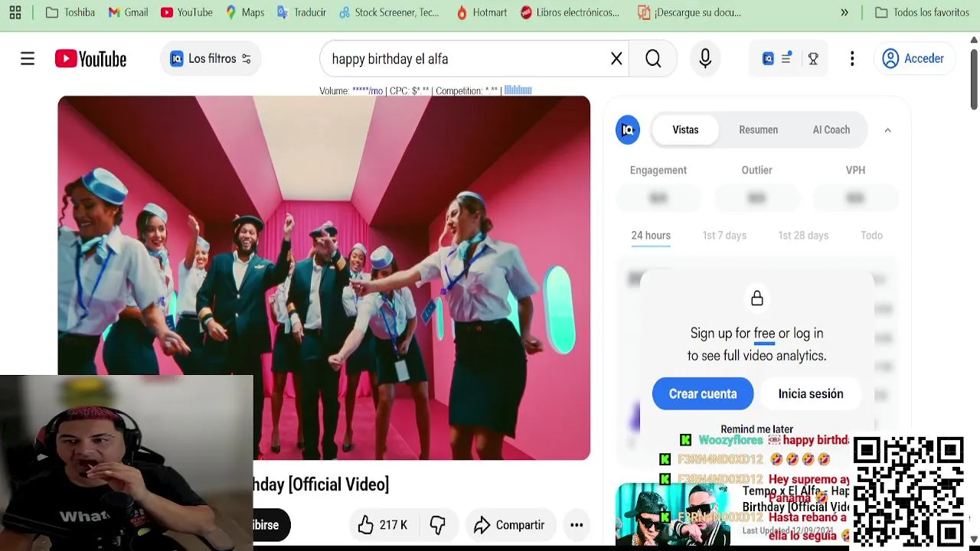The image size is (980, 551).
Task: Click the page vertical scrollbar
Action: (974, 80)
